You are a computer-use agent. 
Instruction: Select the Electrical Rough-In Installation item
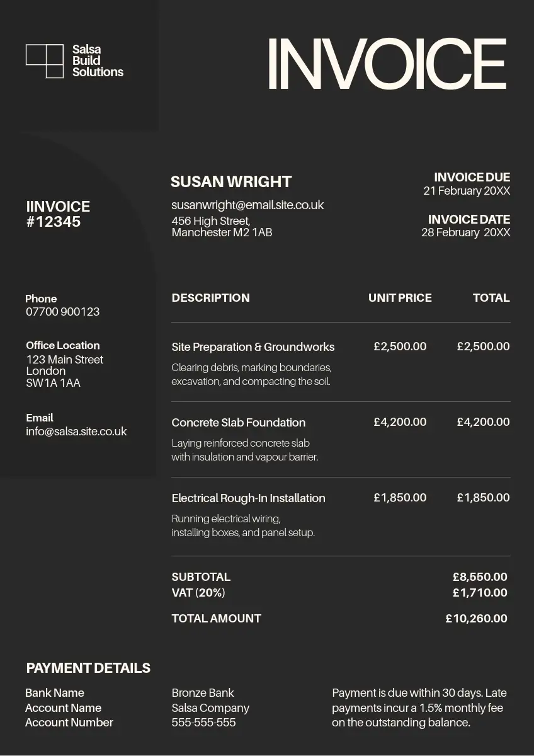point(248,498)
